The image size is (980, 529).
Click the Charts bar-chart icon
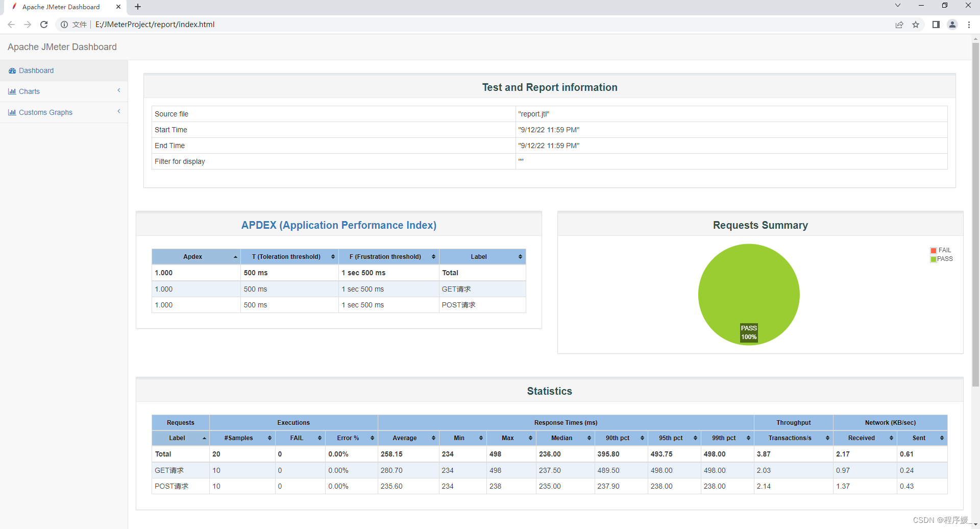tap(12, 91)
